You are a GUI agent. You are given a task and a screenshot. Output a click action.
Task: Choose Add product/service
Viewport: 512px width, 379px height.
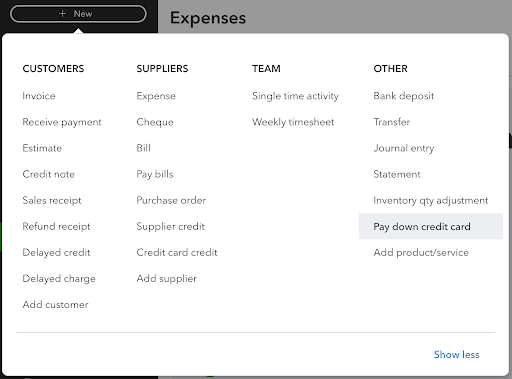click(x=421, y=252)
